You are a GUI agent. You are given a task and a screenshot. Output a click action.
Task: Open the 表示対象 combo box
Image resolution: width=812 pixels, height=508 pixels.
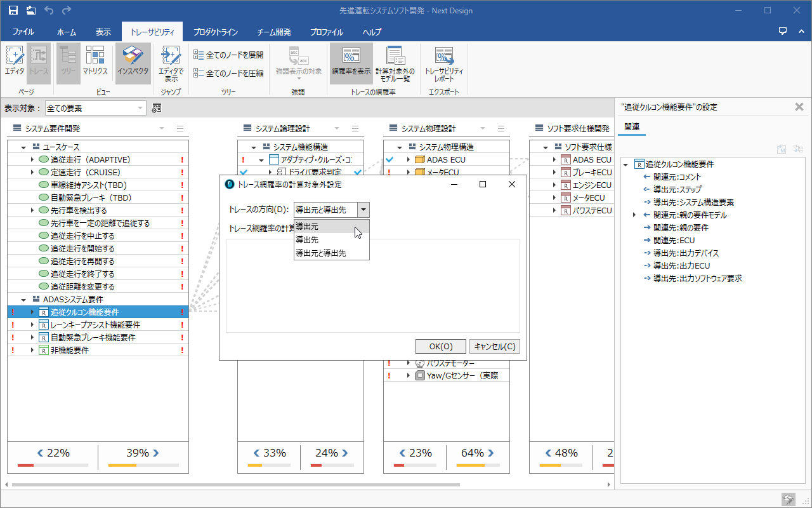tap(95, 108)
